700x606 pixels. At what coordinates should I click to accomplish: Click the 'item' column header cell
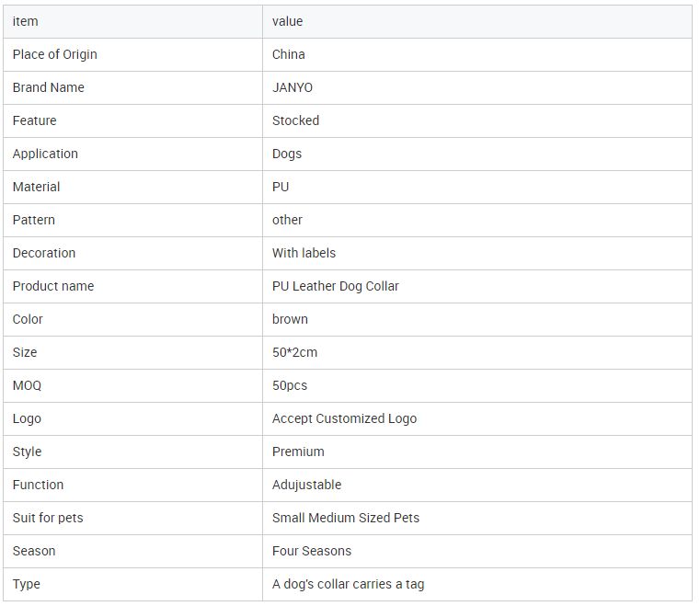(26, 21)
